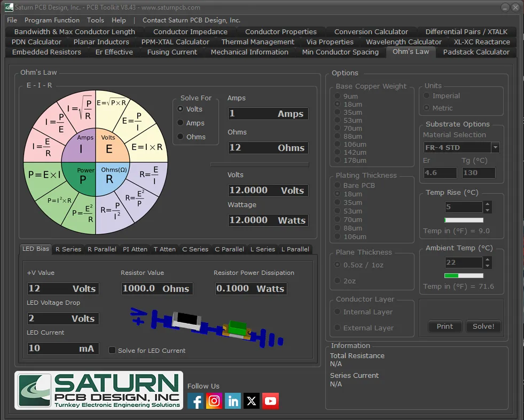Decrease Ambient Temp with down arrow
The image size is (524, 420).
(488, 266)
